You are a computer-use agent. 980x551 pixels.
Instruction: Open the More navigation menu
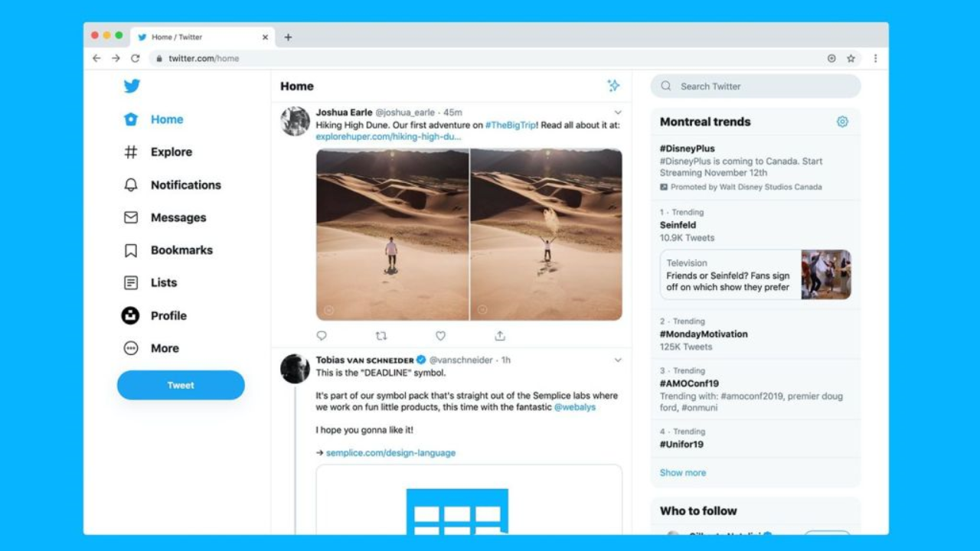click(x=151, y=348)
